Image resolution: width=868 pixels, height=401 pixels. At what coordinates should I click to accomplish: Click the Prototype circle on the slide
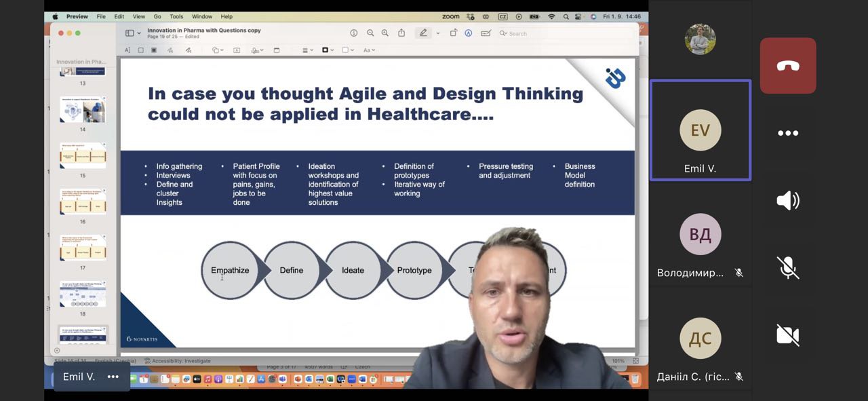[x=414, y=270]
